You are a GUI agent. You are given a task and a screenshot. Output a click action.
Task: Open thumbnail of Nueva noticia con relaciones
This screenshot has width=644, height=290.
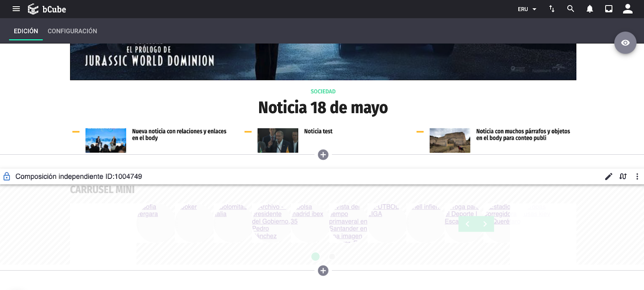point(105,140)
